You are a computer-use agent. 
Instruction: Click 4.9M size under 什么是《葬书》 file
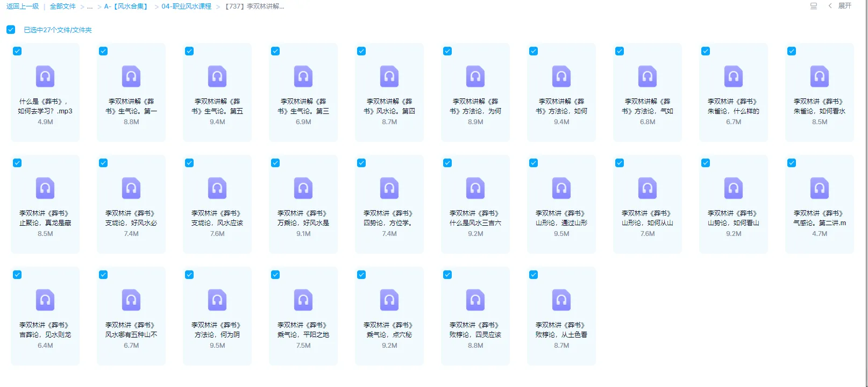45,122
